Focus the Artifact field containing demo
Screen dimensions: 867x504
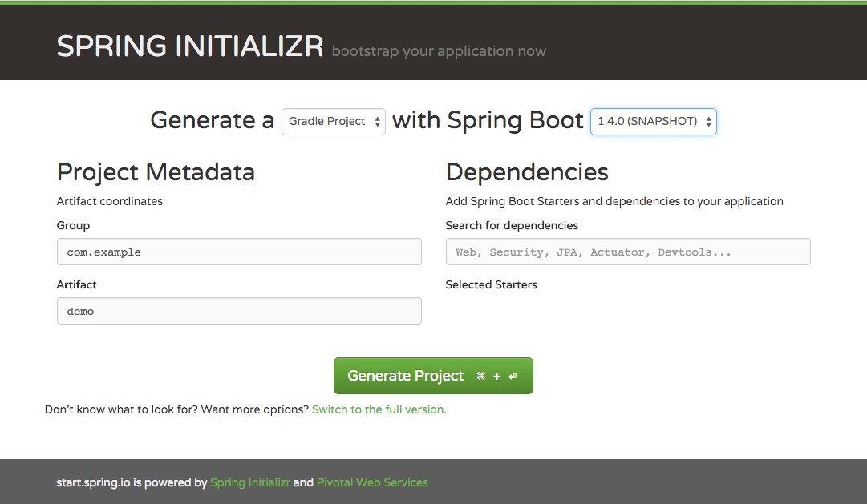pyautogui.click(x=239, y=311)
